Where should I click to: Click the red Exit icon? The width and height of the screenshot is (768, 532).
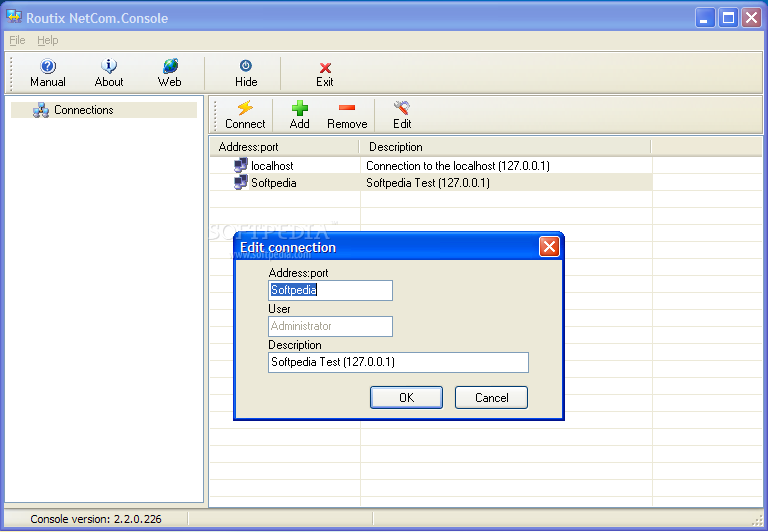(325, 68)
